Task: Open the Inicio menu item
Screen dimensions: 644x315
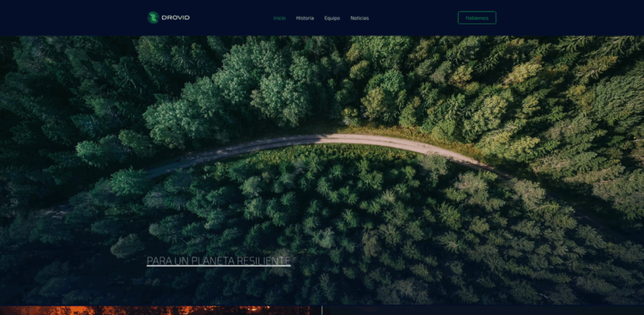Action: (279, 18)
